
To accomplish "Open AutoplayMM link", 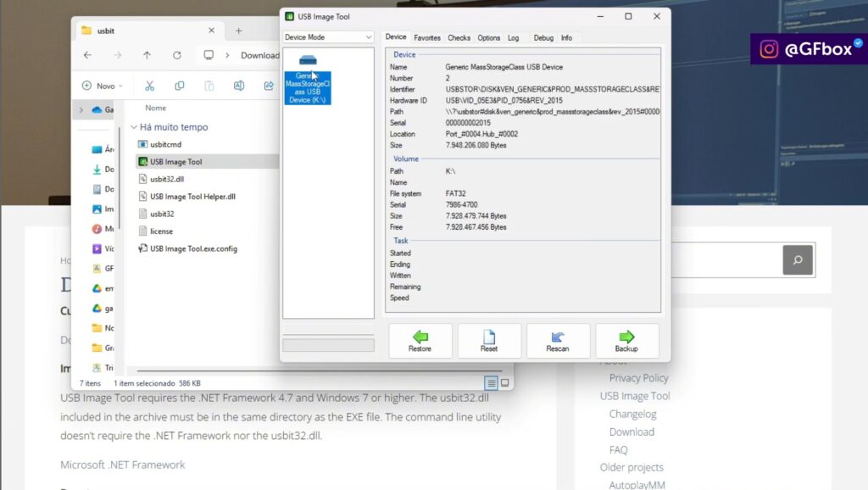I will [637, 484].
